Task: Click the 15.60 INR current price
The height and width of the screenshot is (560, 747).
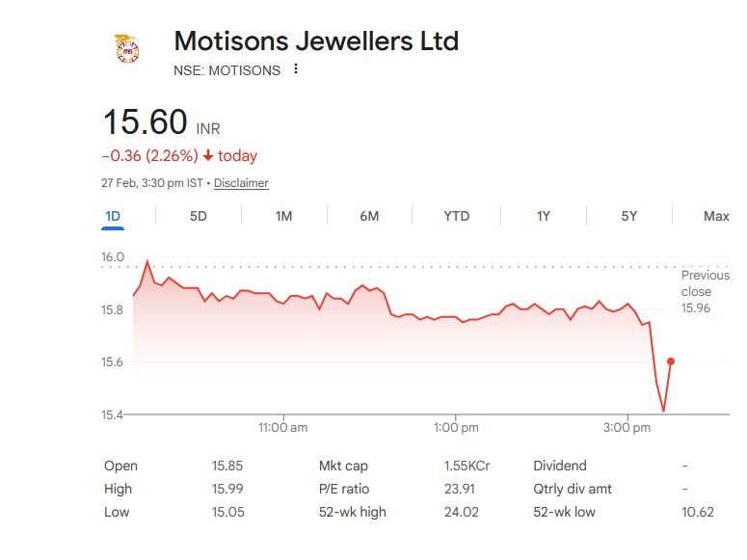Action: 146,123
